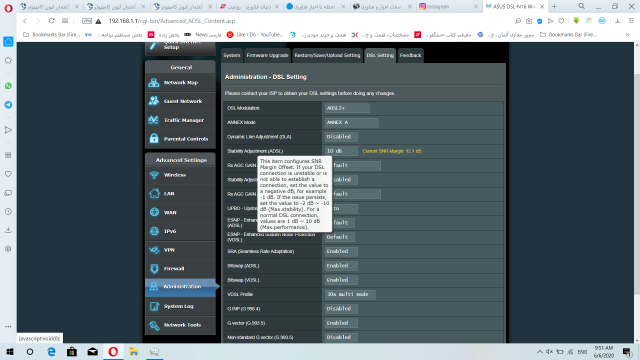Open Windows Start menu
This screenshot has height=360, width=640.
[x=10, y=351]
